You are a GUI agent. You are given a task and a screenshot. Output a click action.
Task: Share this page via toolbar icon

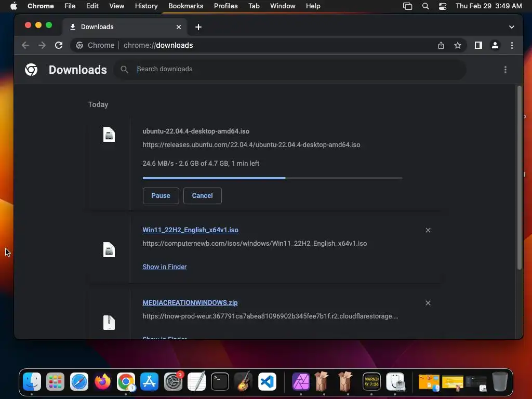point(441,45)
